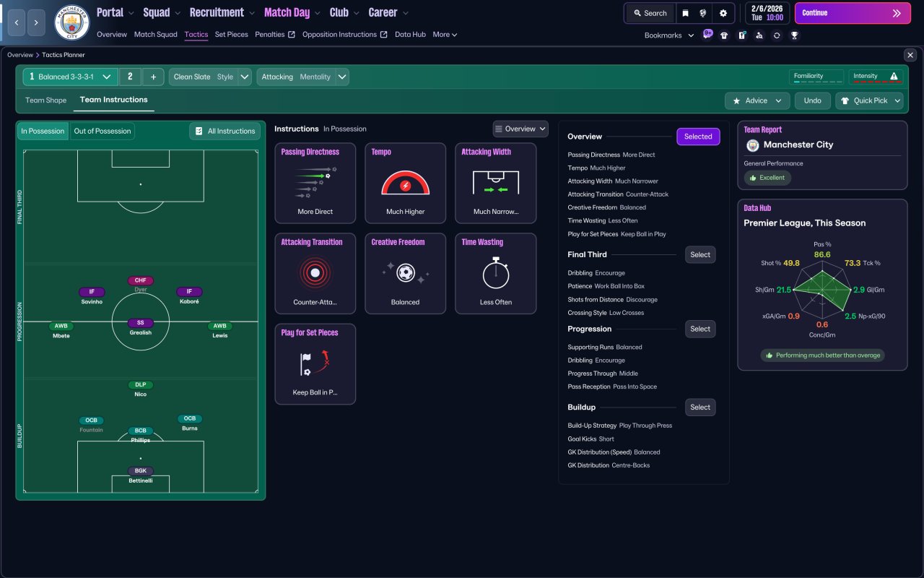Screen dimensions: 924x578
Task: Click the player search shortcut icon
Action: [759, 35]
